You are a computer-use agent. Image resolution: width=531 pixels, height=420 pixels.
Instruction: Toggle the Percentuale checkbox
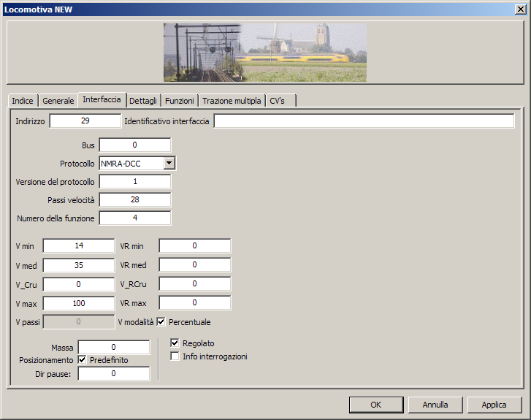click(161, 321)
